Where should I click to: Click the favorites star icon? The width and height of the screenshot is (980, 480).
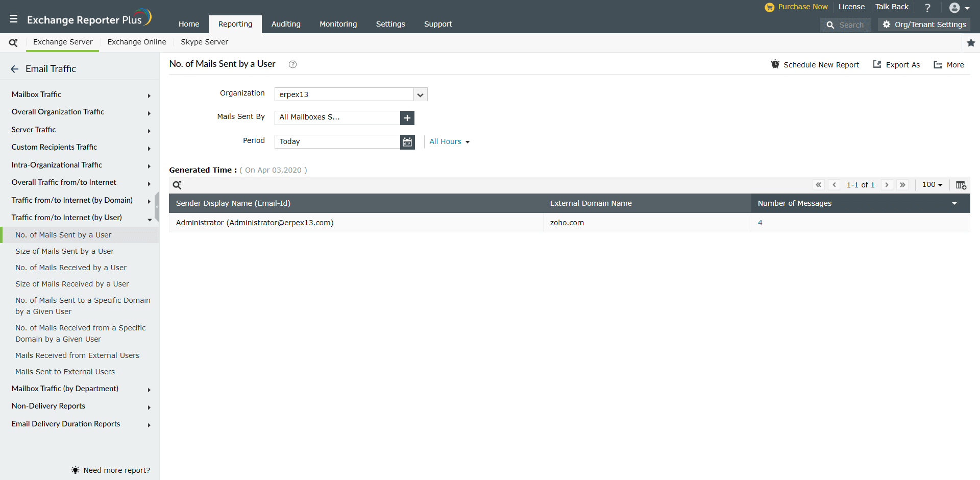point(971,43)
